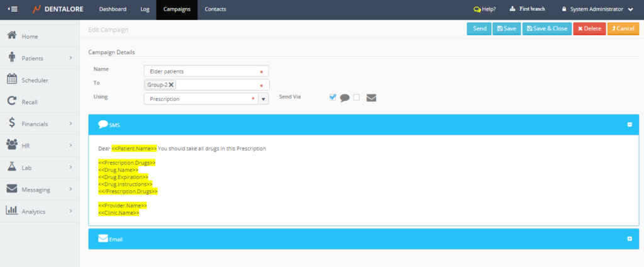Image resolution: width=644 pixels, height=267 pixels.
Task: Switch to the Dashboard tab
Action: pos(113,9)
